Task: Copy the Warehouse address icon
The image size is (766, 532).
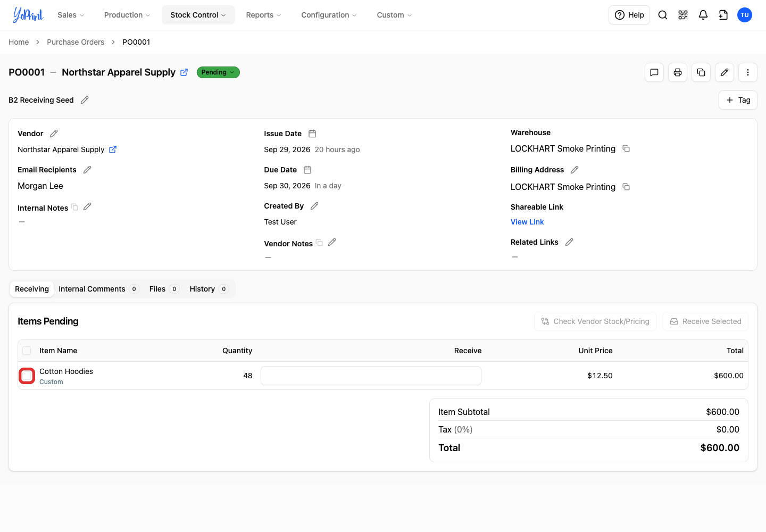Action: [626, 148]
